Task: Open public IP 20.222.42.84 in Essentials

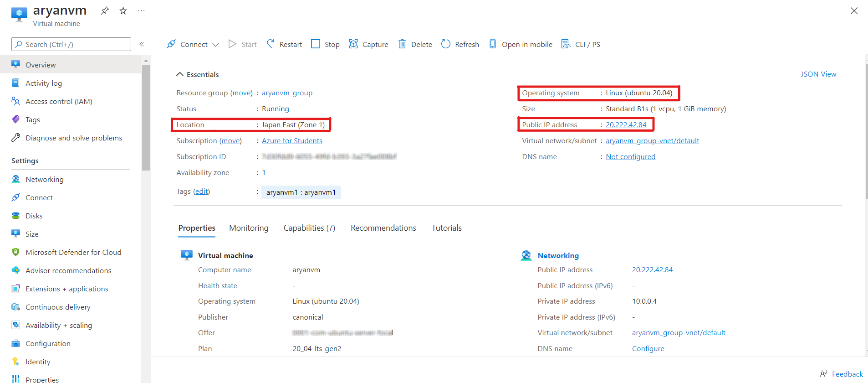Action: point(626,125)
